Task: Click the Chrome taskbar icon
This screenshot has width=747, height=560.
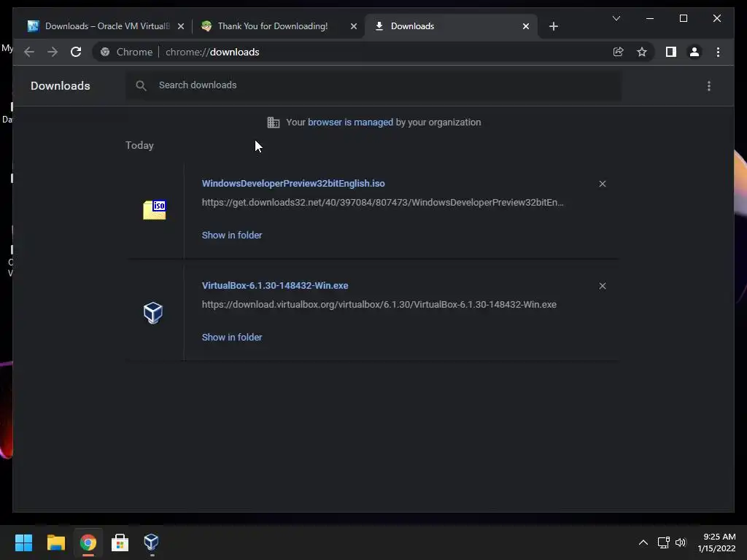Action: [x=88, y=542]
